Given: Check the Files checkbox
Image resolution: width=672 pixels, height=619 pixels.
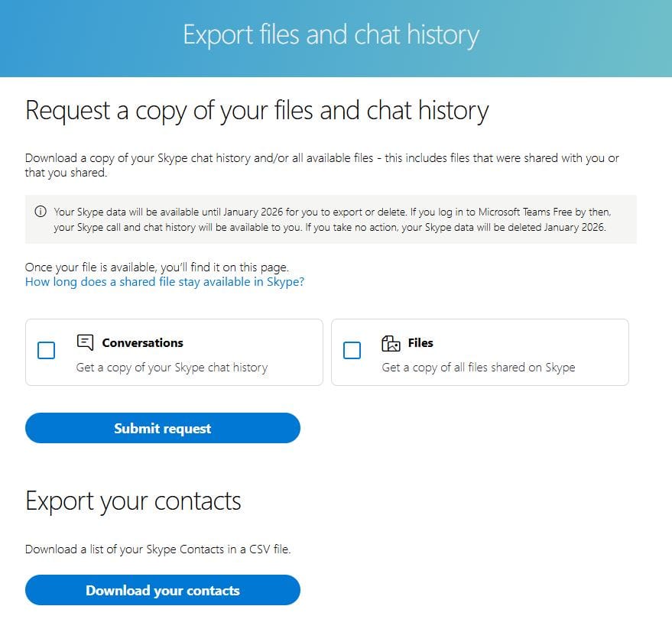Looking at the screenshot, I should tap(352, 350).
